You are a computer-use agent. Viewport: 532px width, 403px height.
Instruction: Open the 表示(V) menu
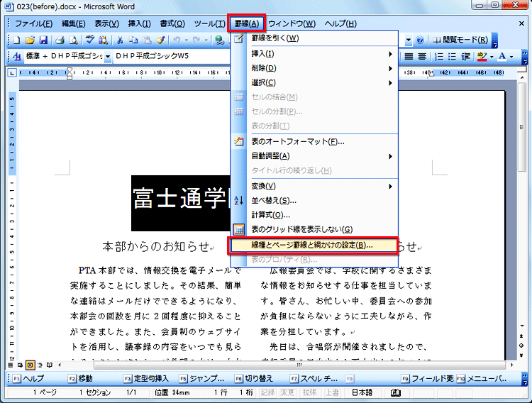click(x=106, y=23)
